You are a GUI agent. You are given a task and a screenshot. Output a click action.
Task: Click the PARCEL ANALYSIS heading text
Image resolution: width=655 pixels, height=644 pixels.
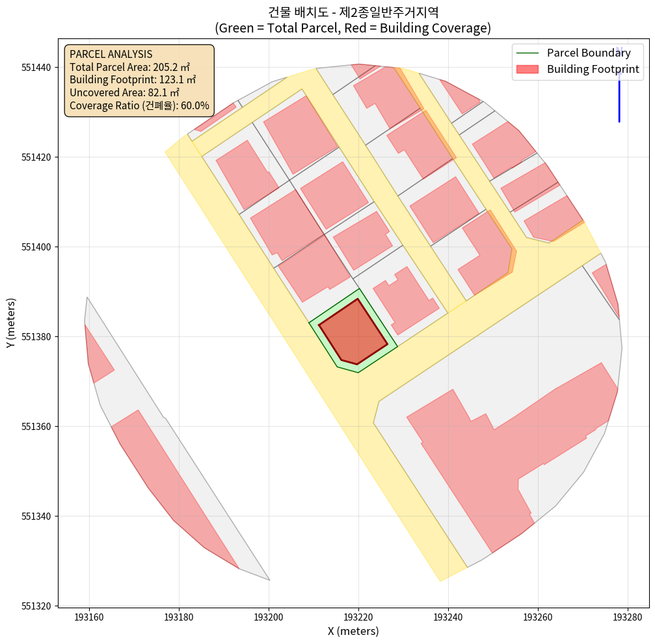(111, 55)
